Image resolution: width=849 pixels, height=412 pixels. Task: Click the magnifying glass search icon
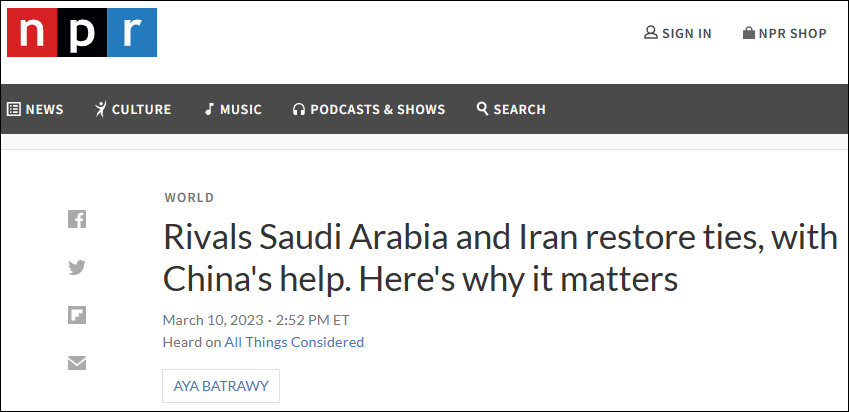click(483, 109)
